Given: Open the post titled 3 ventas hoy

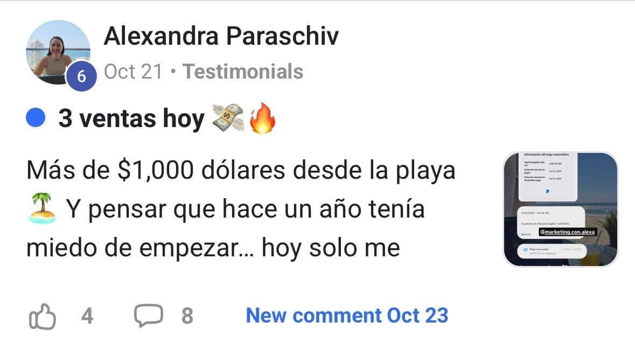Looking at the screenshot, I should pyautogui.click(x=131, y=118).
